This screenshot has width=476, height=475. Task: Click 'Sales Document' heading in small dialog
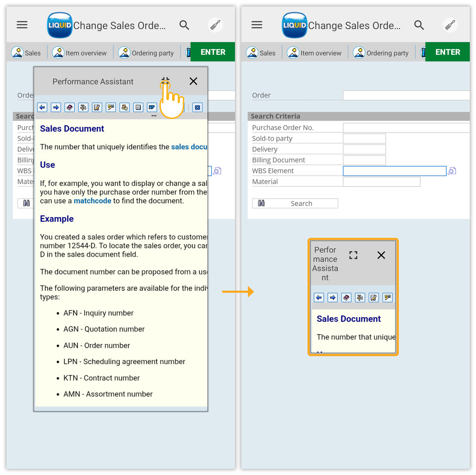pos(349,319)
